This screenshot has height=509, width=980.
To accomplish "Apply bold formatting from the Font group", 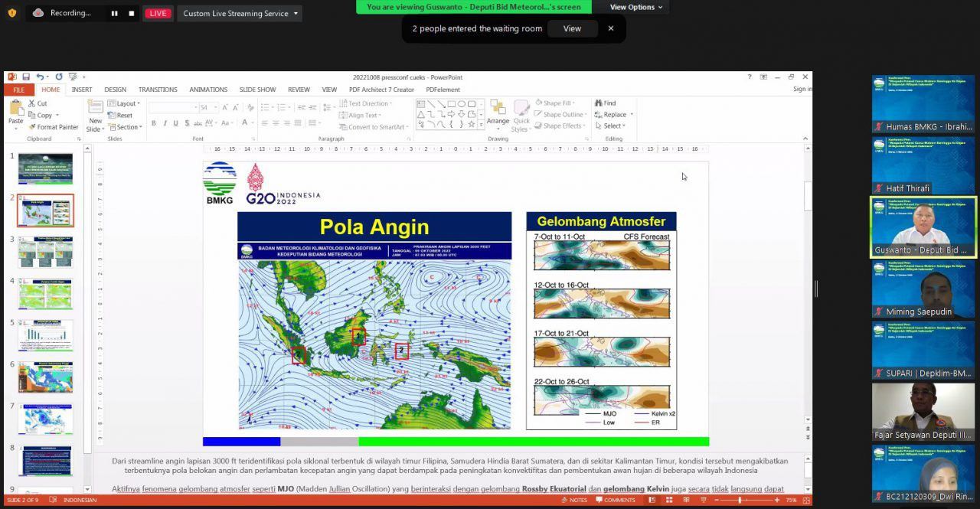I will pyautogui.click(x=153, y=122).
